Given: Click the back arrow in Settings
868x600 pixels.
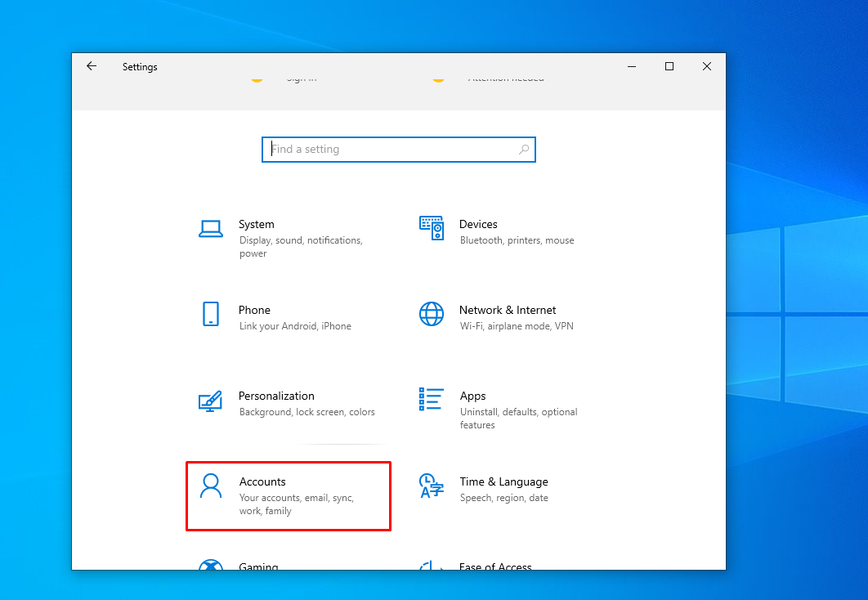Looking at the screenshot, I should pos(92,67).
